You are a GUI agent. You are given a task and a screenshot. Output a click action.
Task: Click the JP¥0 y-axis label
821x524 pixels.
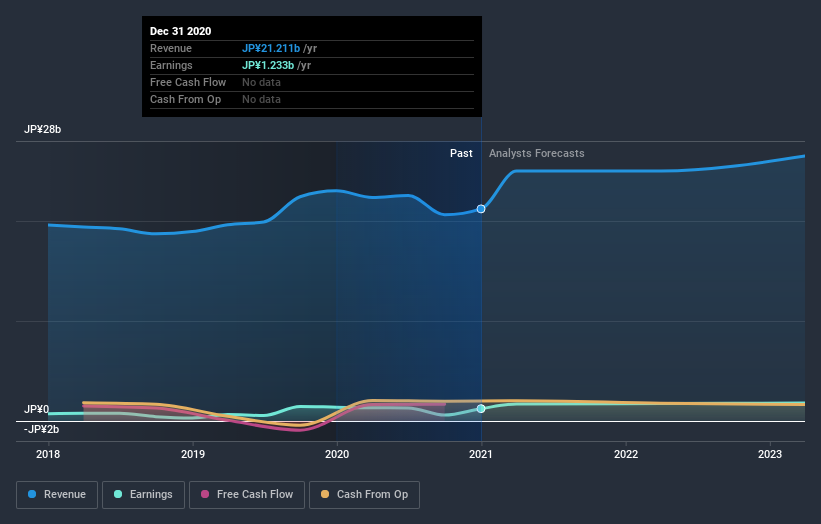click(x=36, y=409)
